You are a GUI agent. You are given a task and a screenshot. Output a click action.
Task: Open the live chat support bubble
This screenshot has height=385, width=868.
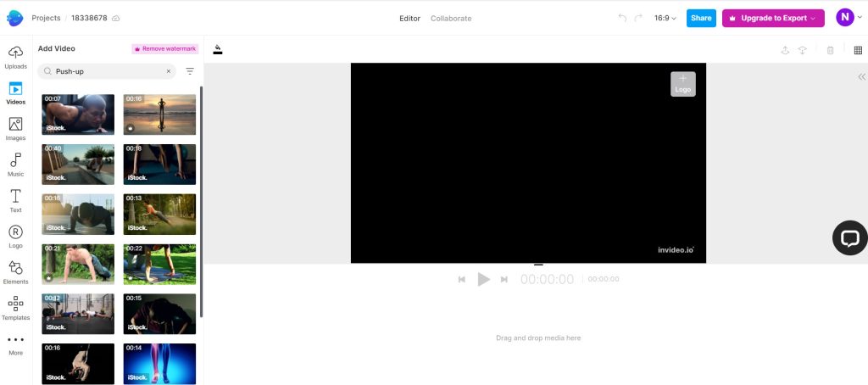849,238
